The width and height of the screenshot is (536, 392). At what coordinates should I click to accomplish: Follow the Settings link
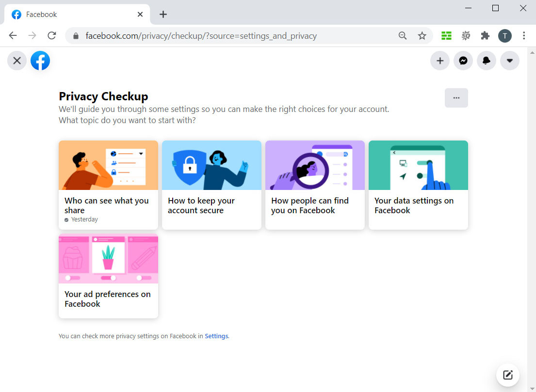216,336
